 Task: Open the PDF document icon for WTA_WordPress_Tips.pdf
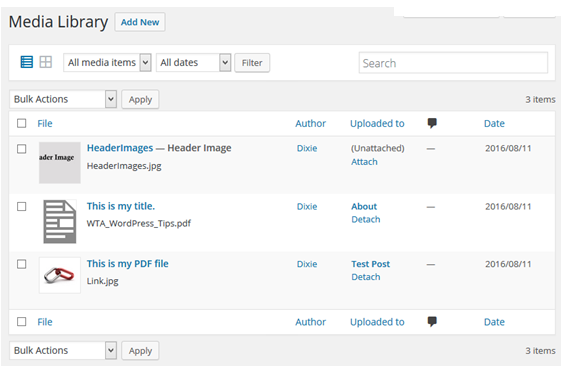click(x=60, y=221)
